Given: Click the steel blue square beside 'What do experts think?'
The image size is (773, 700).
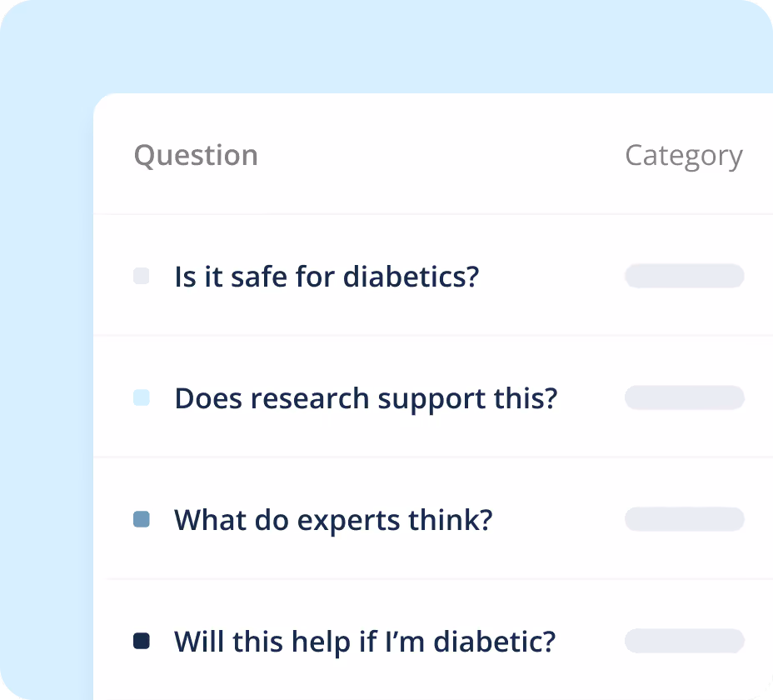Looking at the screenshot, I should (x=142, y=520).
